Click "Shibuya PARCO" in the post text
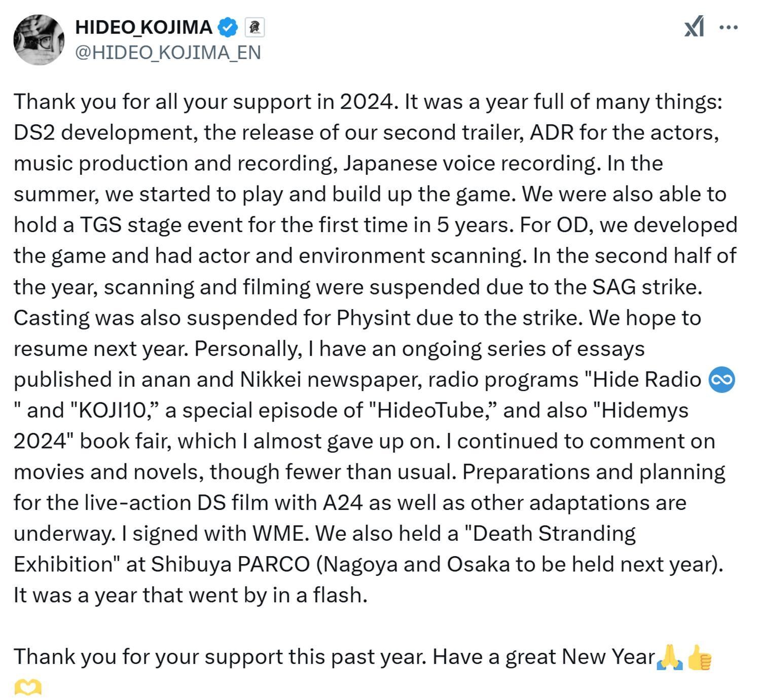 click(x=230, y=565)
